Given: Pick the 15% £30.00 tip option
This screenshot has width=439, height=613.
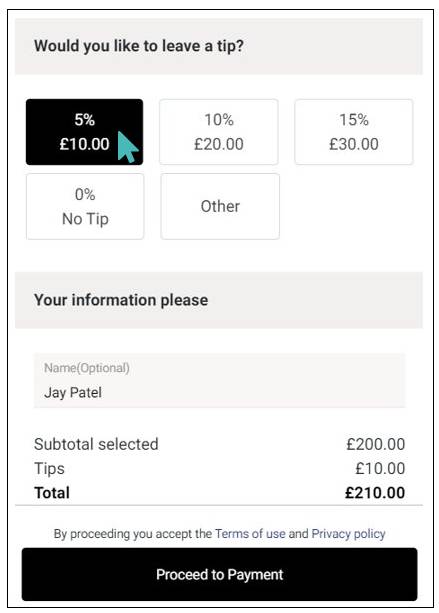Looking at the screenshot, I should point(353,132).
